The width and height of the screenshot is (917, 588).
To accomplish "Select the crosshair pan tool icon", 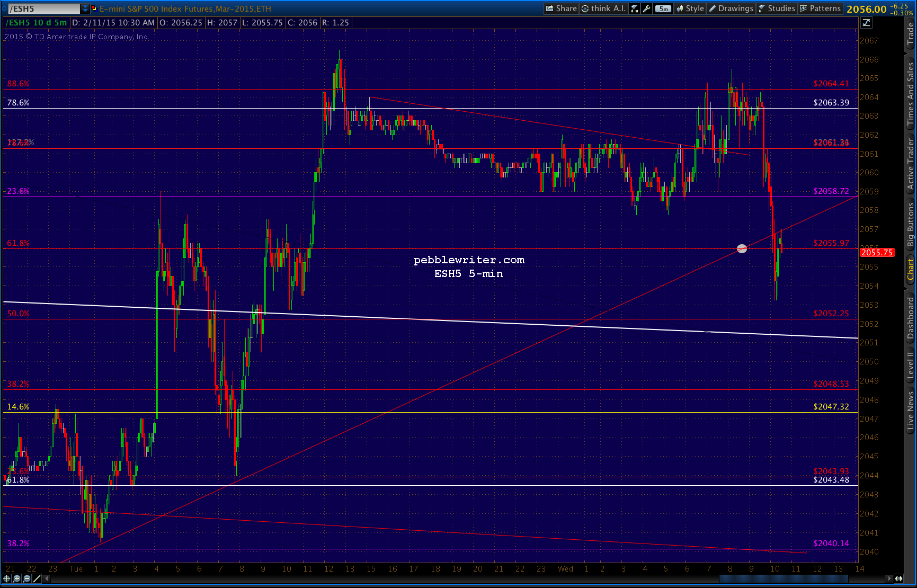I will click(x=7, y=578).
